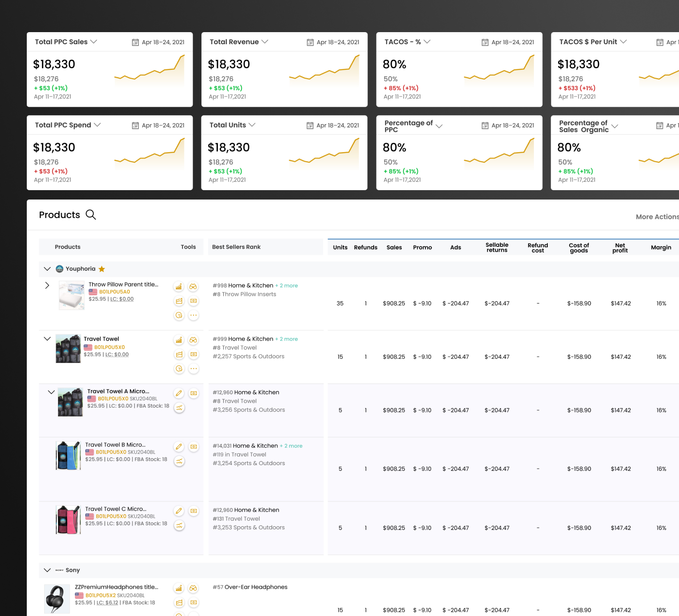Image resolution: width=679 pixels, height=616 pixels.
Task: Click the Travel Towel B product thumbnail
Action: pyautogui.click(x=68, y=456)
